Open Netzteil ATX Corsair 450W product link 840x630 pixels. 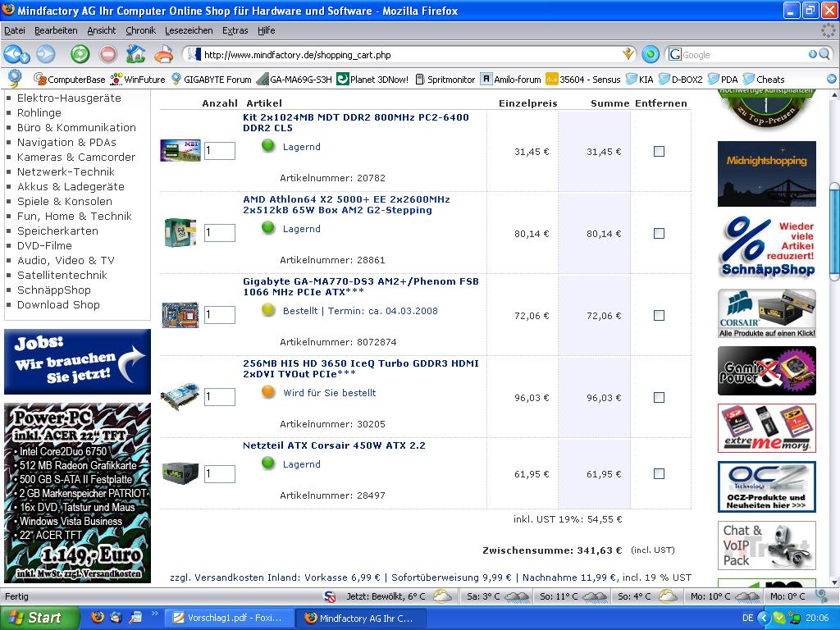[x=334, y=445]
